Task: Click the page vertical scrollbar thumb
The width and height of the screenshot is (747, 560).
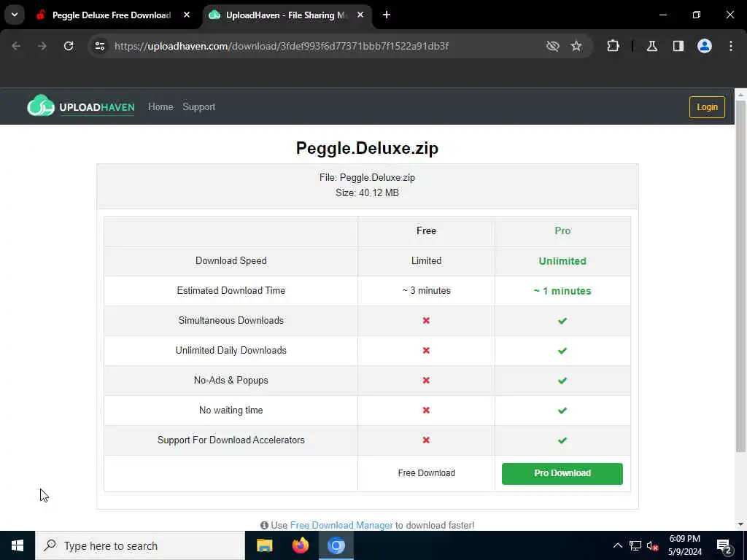Action: coord(740,276)
